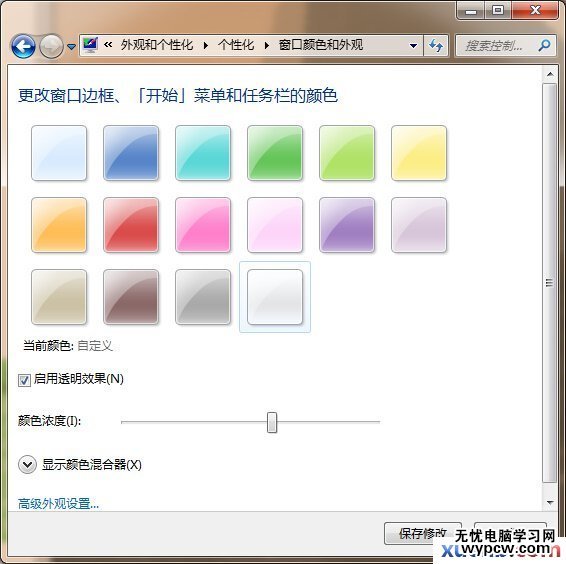
Task: Open the recent pages dropdown arrow
Action: (71, 47)
